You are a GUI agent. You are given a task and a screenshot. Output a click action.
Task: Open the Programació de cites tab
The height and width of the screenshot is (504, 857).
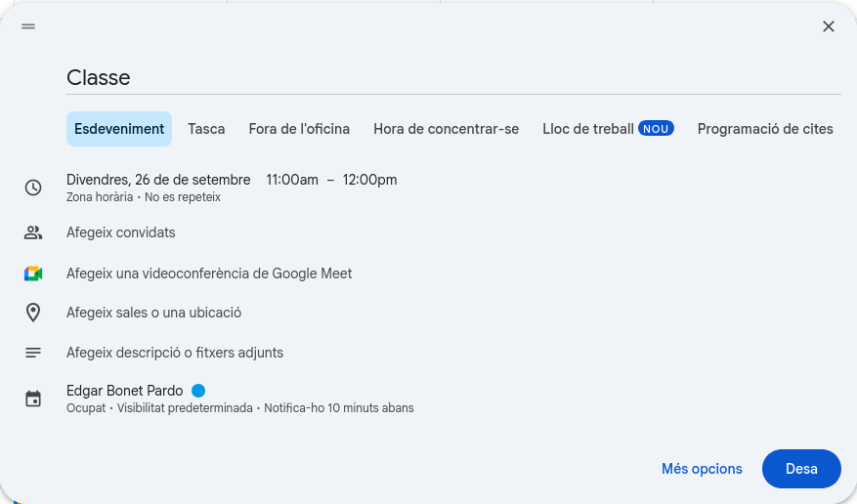(x=765, y=129)
